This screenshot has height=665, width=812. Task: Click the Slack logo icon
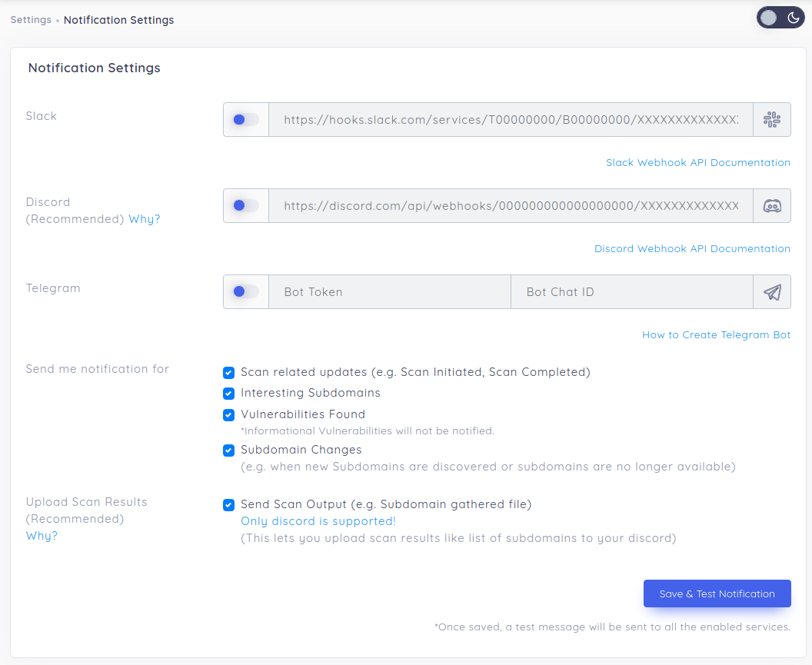(x=771, y=120)
